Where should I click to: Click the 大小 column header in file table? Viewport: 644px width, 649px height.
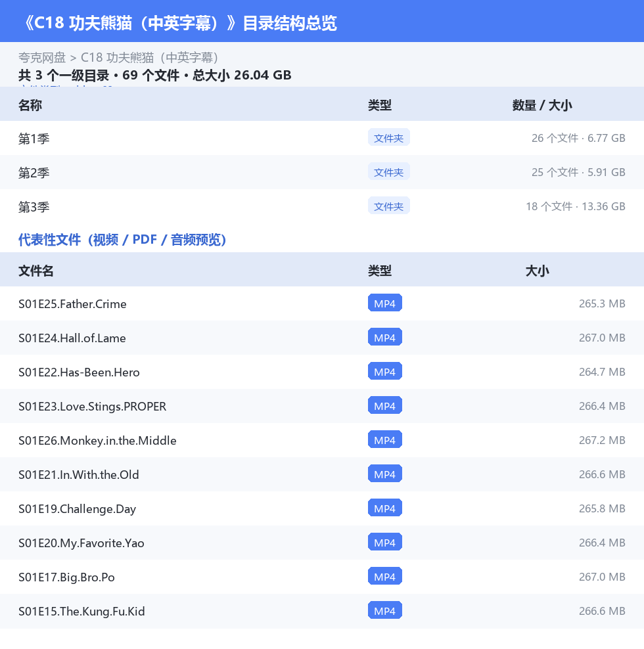(537, 271)
